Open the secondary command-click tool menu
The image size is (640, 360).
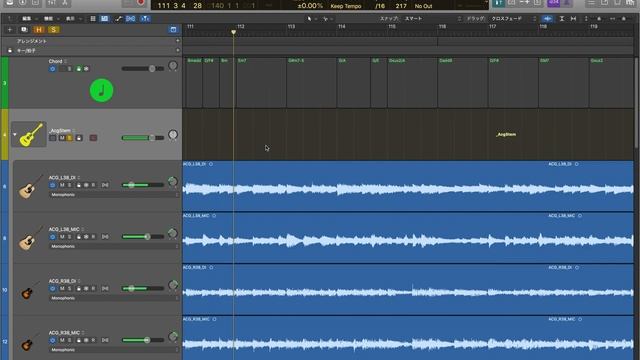327,19
